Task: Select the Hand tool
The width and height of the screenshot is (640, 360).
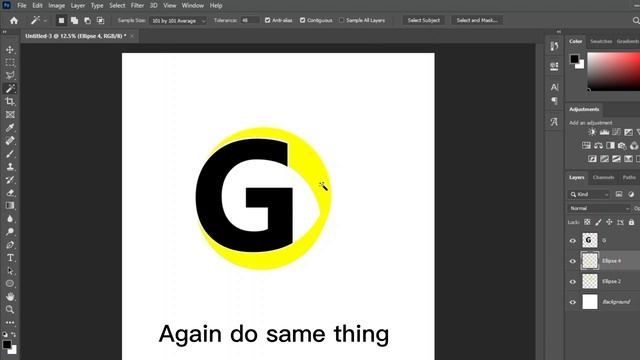Action: click(10, 296)
